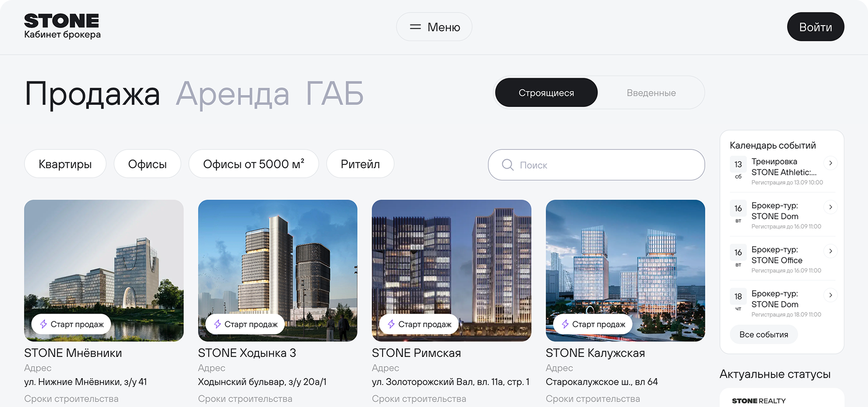868x407 pixels.
Task: Open STONE Калужская project image
Action: pyautogui.click(x=626, y=270)
